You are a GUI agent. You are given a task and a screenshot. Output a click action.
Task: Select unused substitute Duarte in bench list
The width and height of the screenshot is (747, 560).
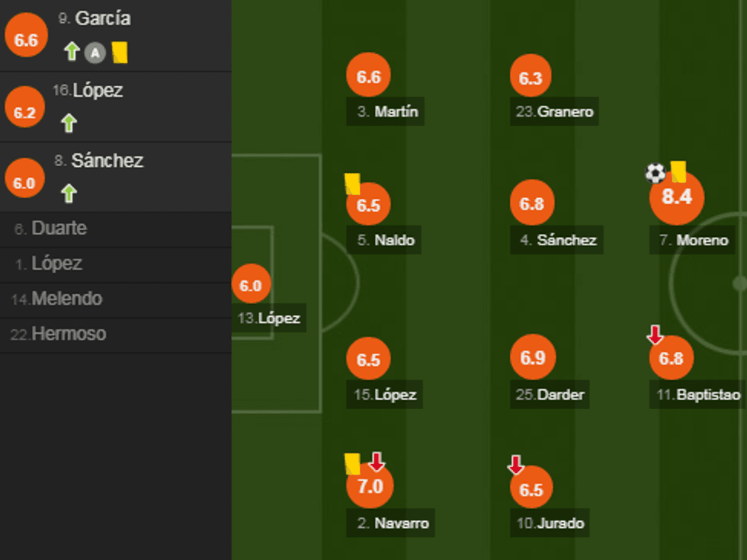click(x=59, y=229)
